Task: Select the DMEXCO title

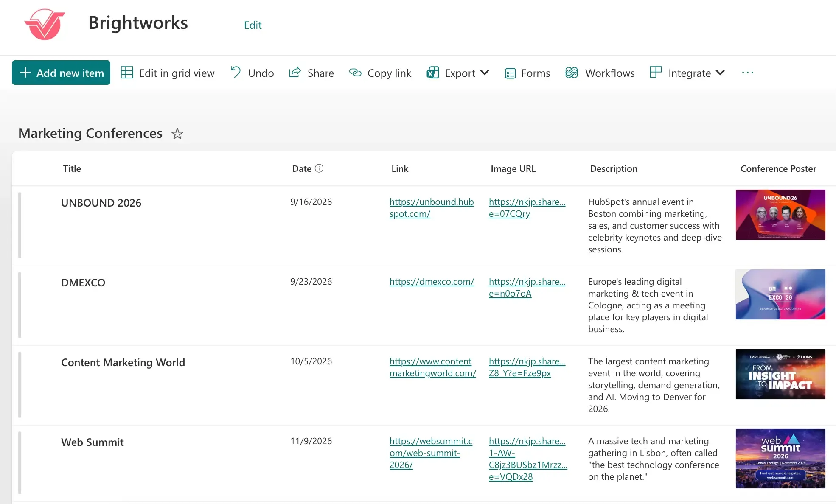Action: click(83, 283)
